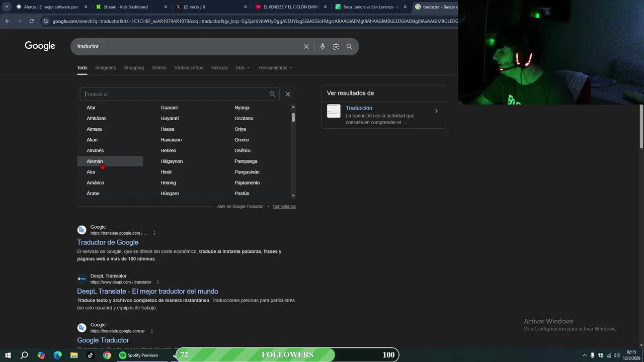644x362 pixels.
Task: Expand the Más dropdown
Action: (243, 68)
